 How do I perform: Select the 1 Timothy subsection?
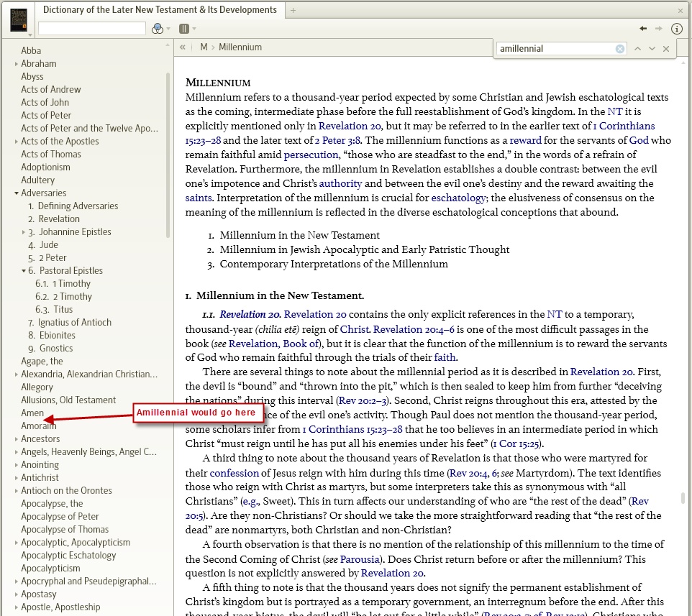(63, 283)
